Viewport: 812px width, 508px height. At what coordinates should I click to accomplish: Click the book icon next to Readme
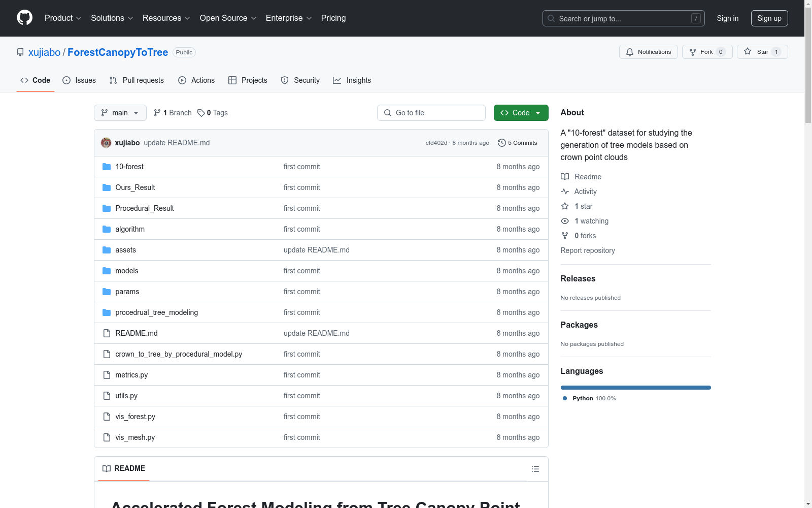tap(565, 177)
